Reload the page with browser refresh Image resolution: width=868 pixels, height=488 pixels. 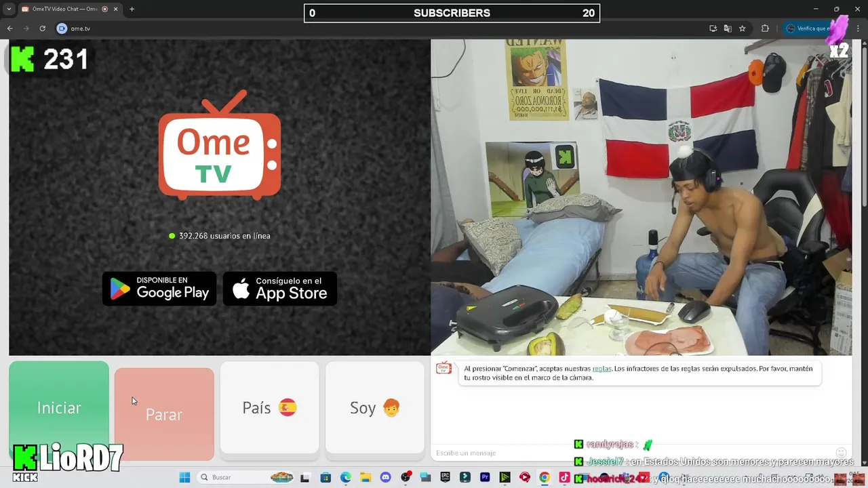[42, 28]
